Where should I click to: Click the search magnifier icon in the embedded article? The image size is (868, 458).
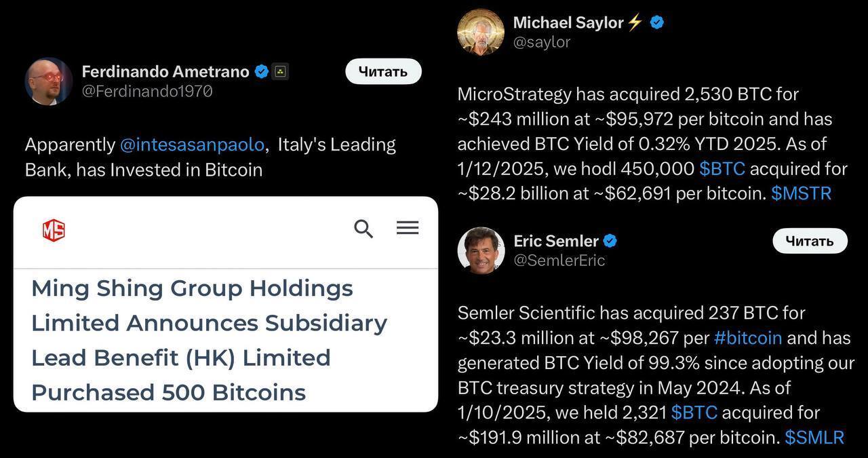point(363,229)
